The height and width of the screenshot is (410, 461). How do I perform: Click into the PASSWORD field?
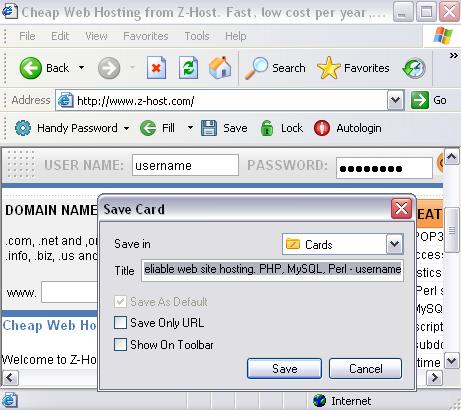pos(384,168)
